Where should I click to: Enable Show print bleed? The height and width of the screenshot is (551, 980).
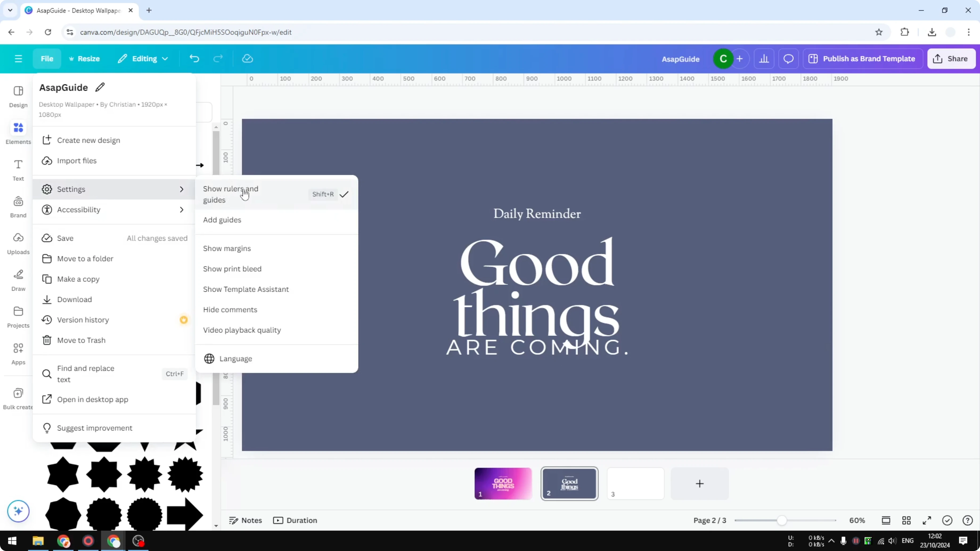[232, 269]
